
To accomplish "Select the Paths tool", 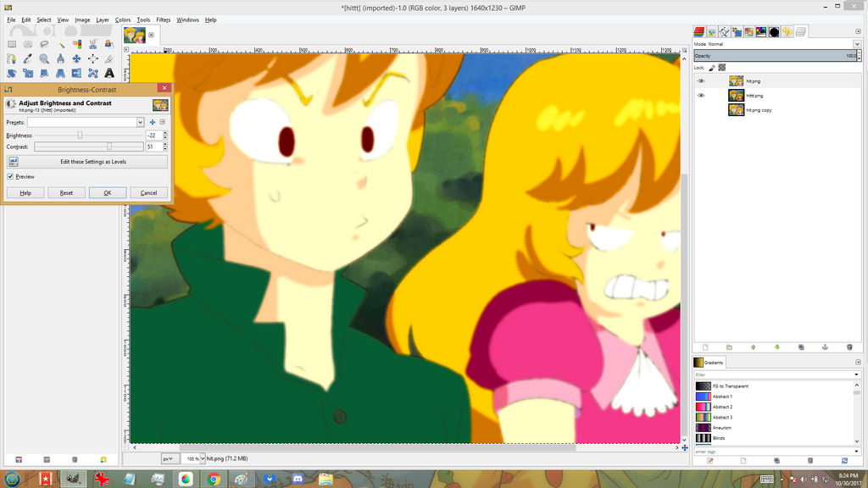I will pyautogui.click(x=12, y=58).
